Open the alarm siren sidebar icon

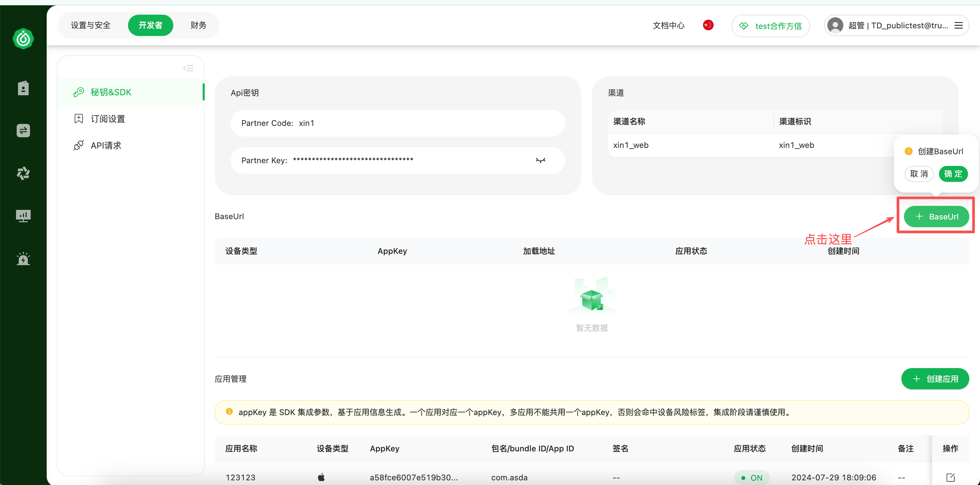[23, 259]
